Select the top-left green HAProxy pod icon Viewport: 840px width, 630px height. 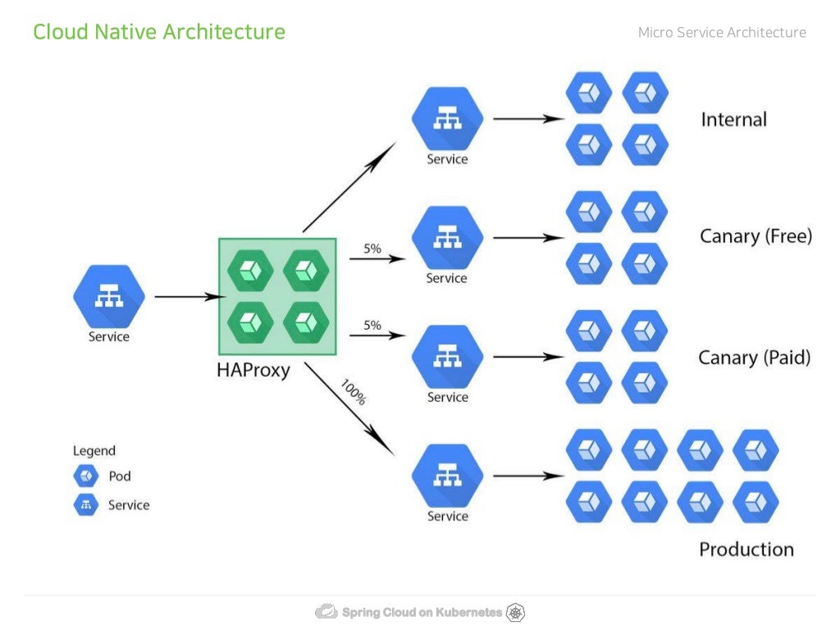250,270
